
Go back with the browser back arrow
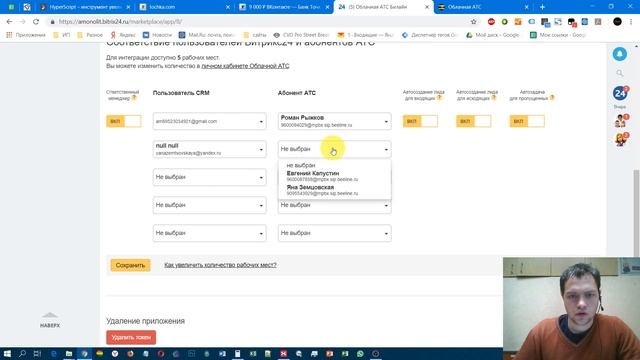[9, 22]
